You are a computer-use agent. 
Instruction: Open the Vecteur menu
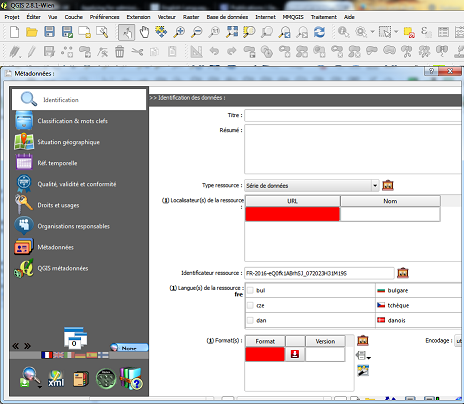click(166, 17)
